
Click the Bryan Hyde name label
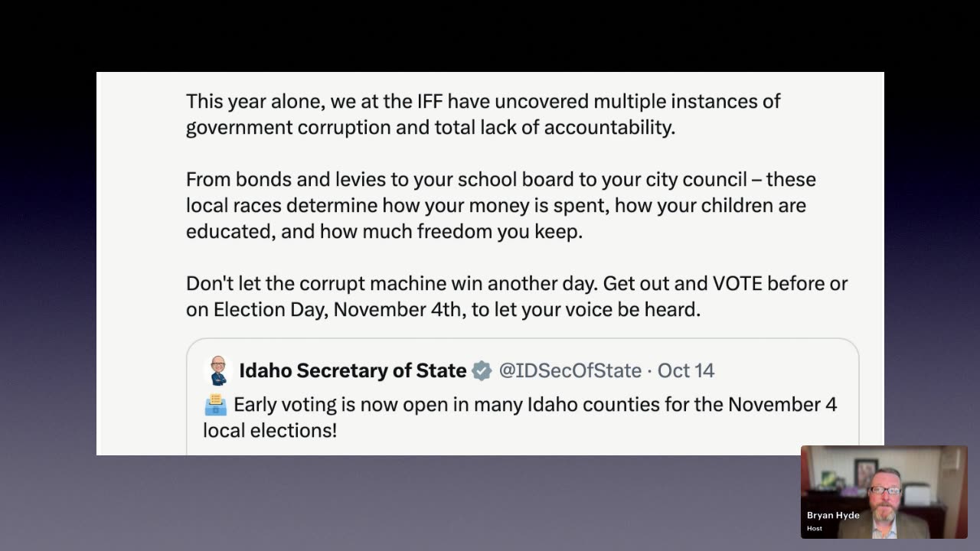(x=833, y=515)
